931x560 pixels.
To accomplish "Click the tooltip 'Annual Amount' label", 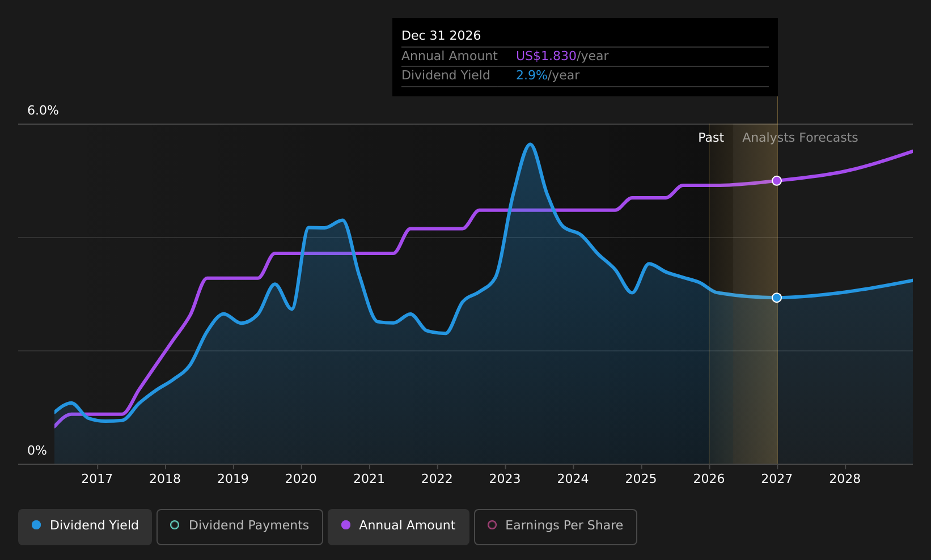I will (450, 56).
